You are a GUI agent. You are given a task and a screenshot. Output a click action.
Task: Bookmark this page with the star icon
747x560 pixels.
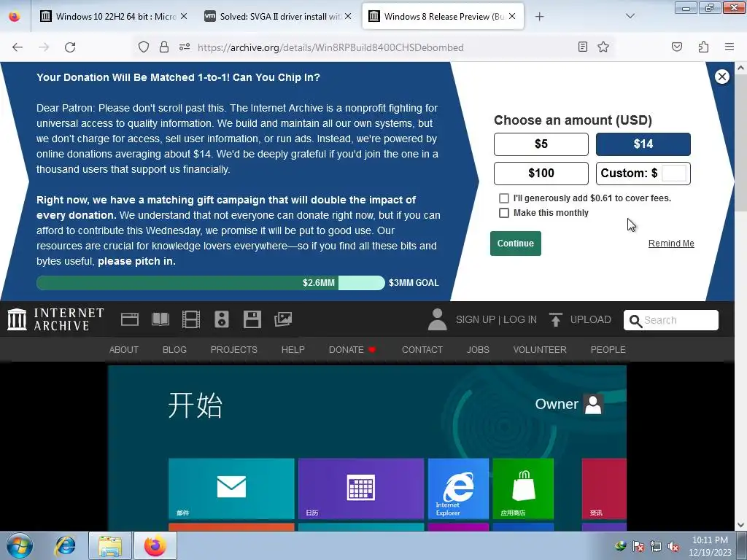pos(603,47)
